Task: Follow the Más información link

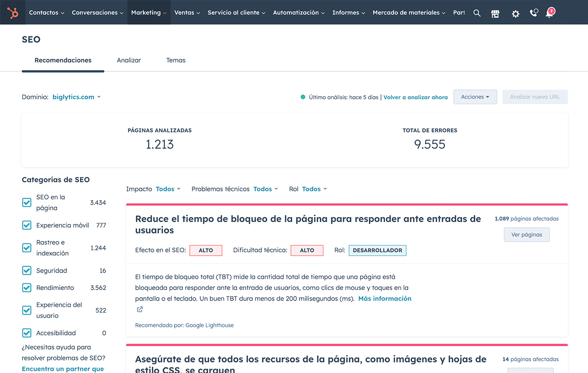Action: coord(385,299)
